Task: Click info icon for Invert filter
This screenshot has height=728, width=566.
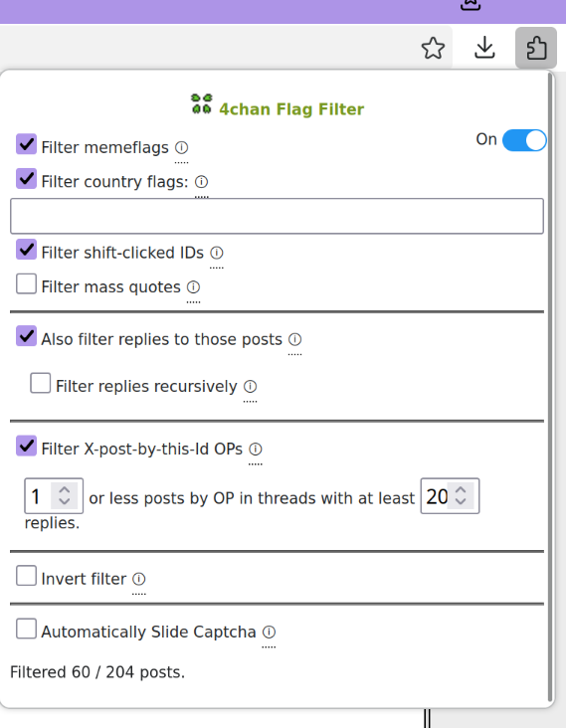Action: [x=139, y=579]
